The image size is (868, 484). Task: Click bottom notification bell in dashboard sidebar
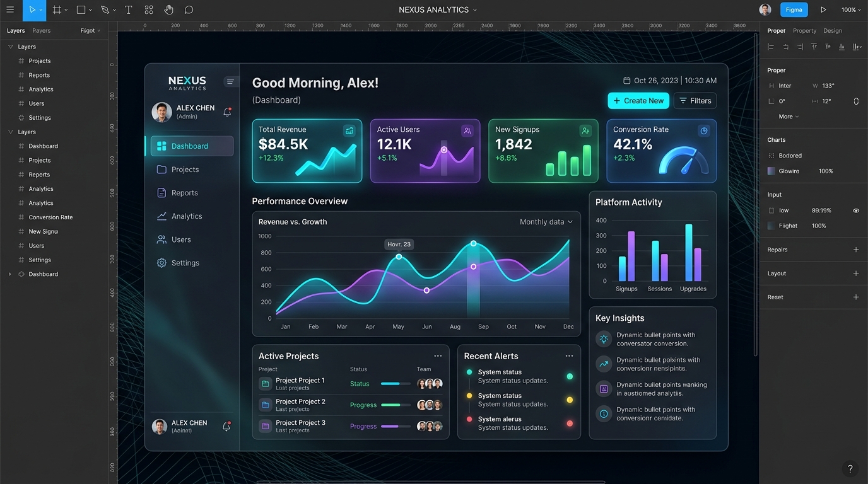[x=226, y=427]
